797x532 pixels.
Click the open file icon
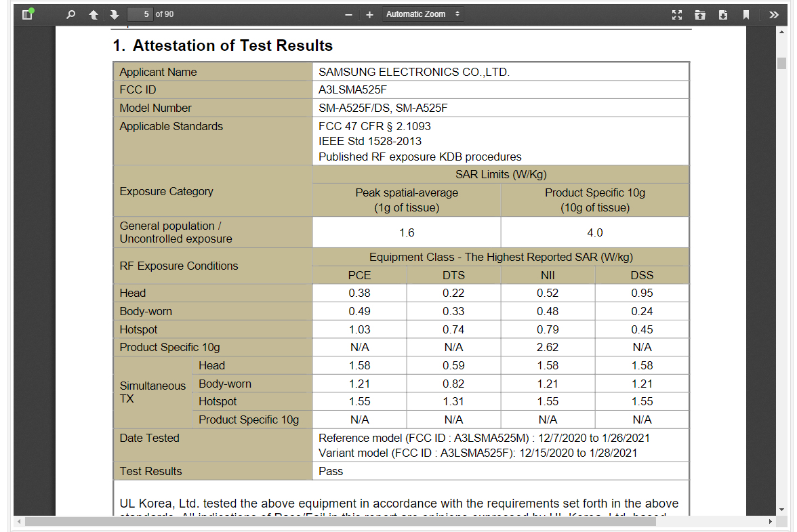click(700, 14)
